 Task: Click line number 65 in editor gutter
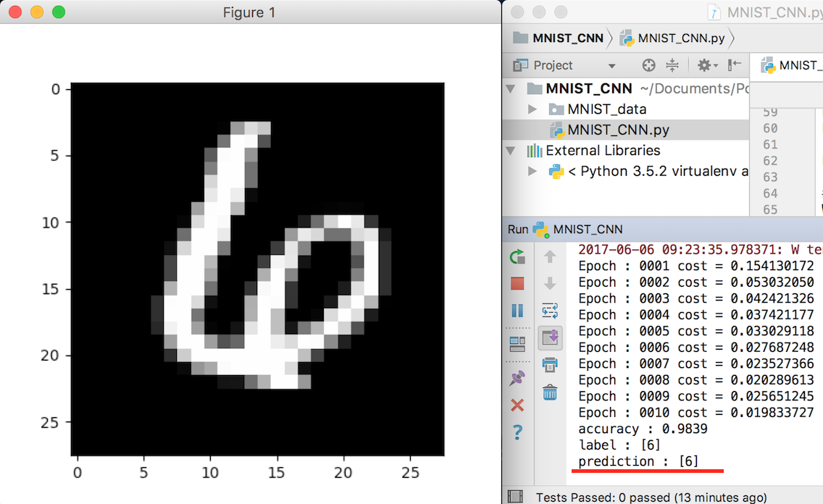coord(770,210)
